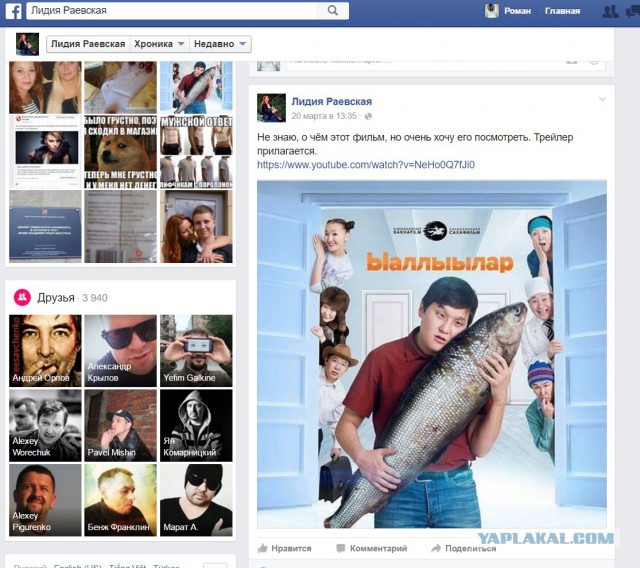The width and height of the screenshot is (640, 568).
Task: Open photo of two women
Action: (45, 87)
